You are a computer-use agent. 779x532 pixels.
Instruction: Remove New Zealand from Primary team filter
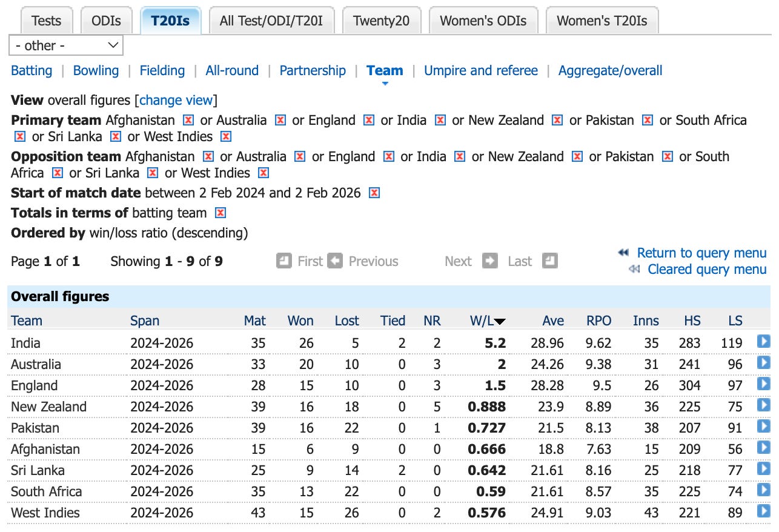(x=557, y=120)
